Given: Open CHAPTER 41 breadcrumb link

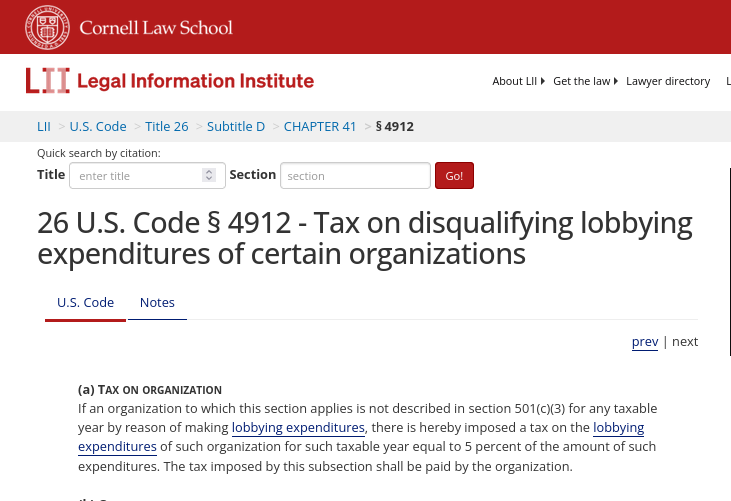Looking at the screenshot, I should tap(320, 126).
